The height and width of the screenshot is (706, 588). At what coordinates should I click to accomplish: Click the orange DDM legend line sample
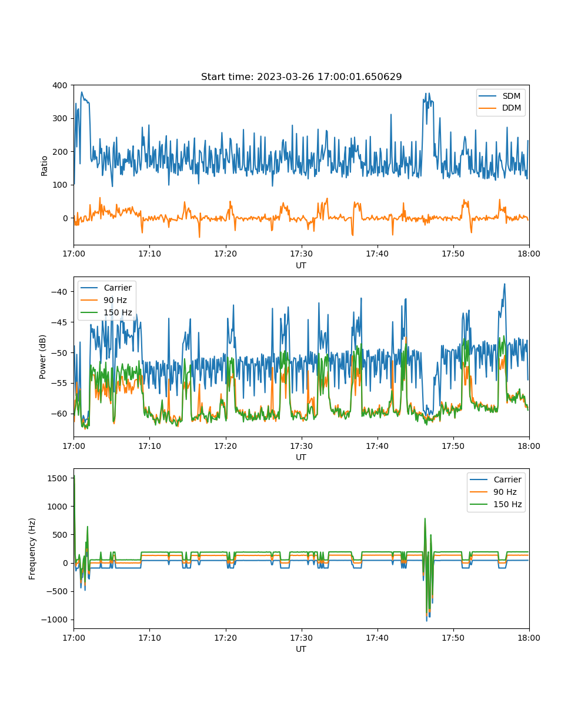[489, 108]
